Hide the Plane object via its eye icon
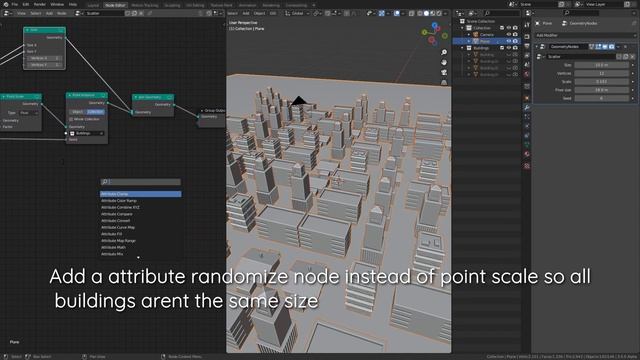Image resolution: width=640 pixels, height=360 pixels. pos(509,41)
